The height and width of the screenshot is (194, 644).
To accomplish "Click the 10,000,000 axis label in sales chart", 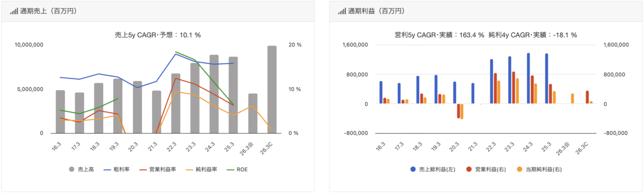I will [x=30, y=45].
